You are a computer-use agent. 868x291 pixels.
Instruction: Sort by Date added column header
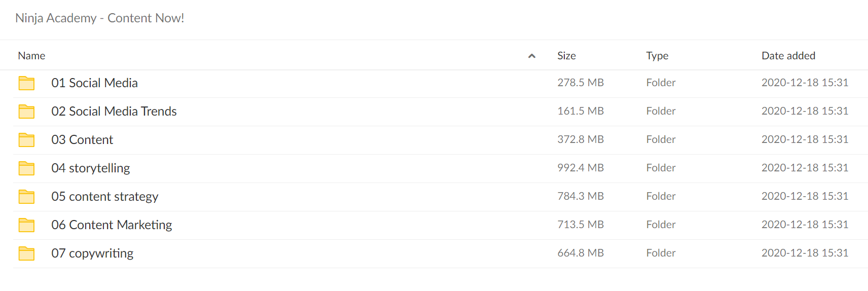(x=788, y=56)
